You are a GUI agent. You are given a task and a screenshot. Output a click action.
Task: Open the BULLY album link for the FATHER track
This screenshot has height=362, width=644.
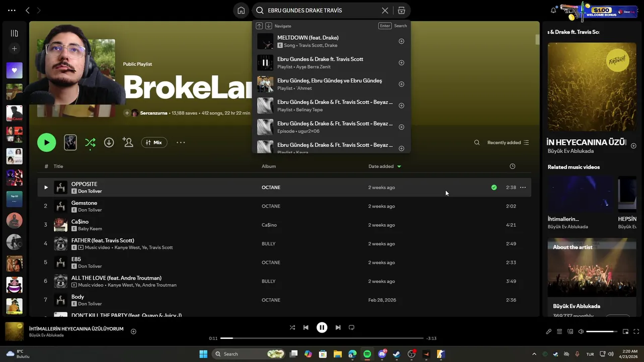269,244
